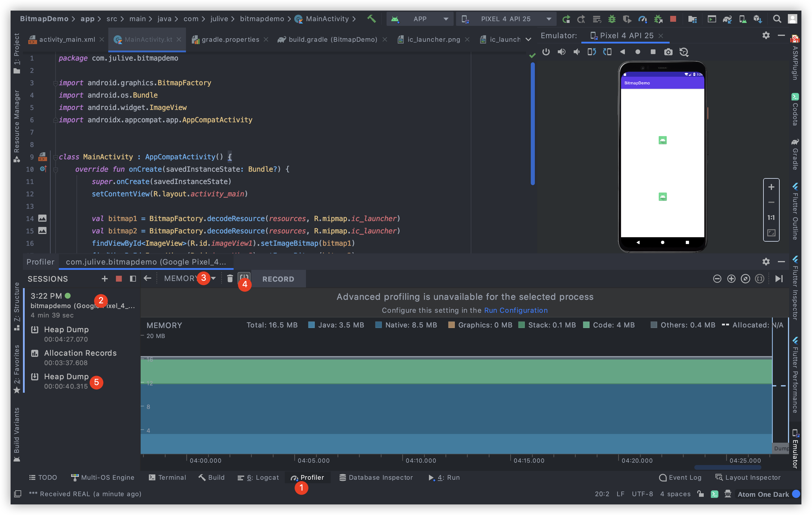Open AVD Manager phone icon
812x515 pixels.
point(743,19)
